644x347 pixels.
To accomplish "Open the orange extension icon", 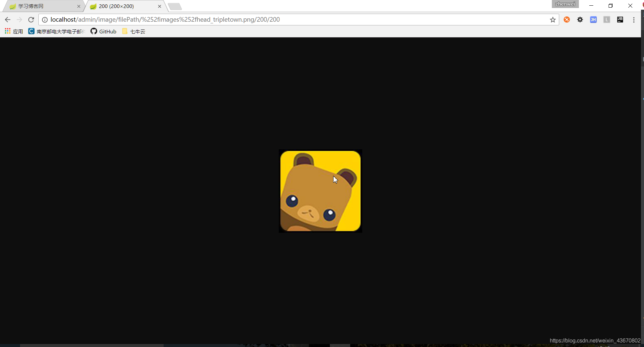I will coord(567,20).
